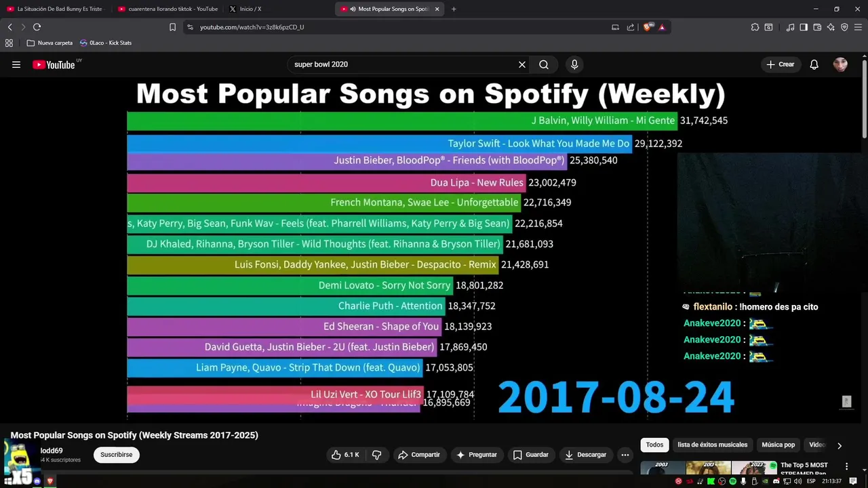Open YouTube notifications bell
Screen dimensions: 868x488
tap(814, 64)
